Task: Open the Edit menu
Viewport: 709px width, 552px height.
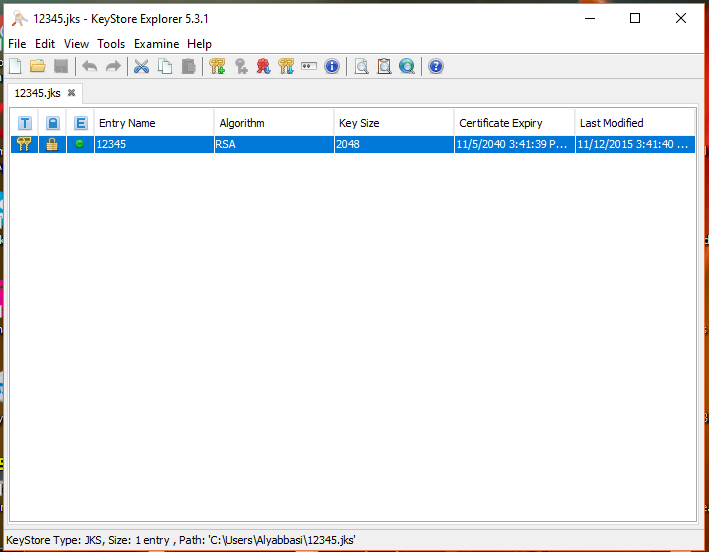Action: 45,44
